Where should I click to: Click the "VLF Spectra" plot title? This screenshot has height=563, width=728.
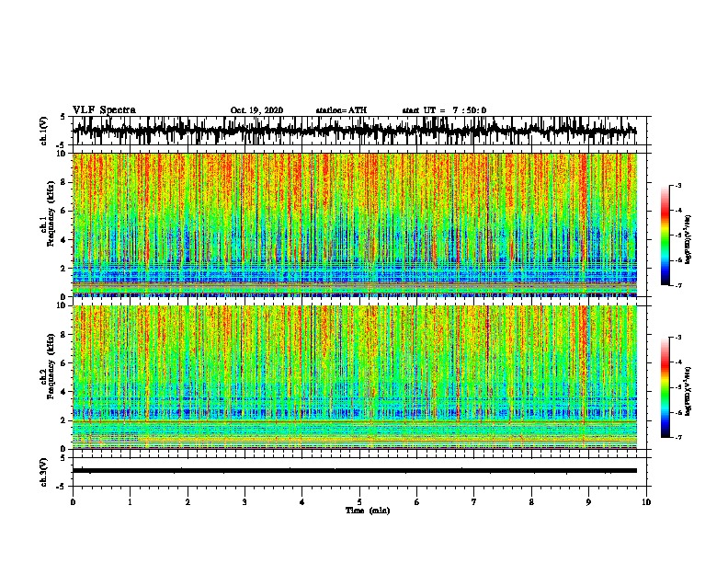104,110
